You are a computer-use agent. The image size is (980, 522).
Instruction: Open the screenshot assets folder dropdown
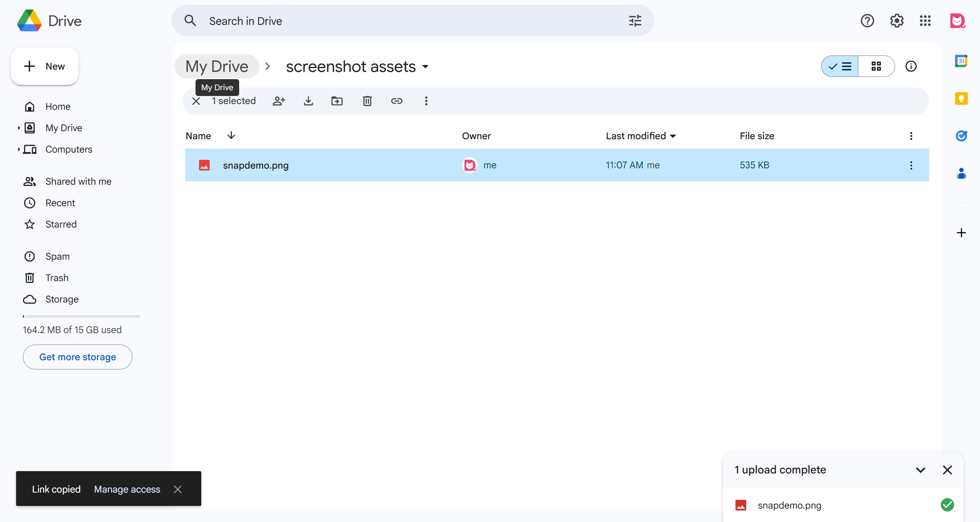pyautogui.click(x=426, y=67)
